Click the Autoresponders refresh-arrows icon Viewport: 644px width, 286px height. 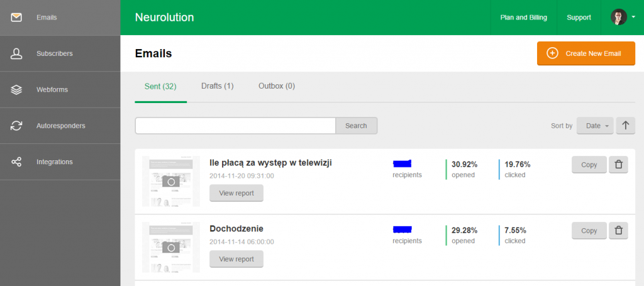[16, 126]
